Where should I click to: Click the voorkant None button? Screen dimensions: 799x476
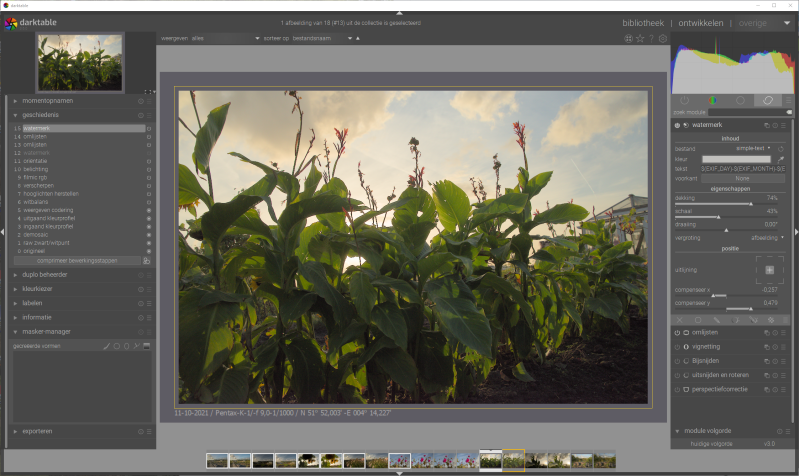pyautogui.click(x=742, y=179)
